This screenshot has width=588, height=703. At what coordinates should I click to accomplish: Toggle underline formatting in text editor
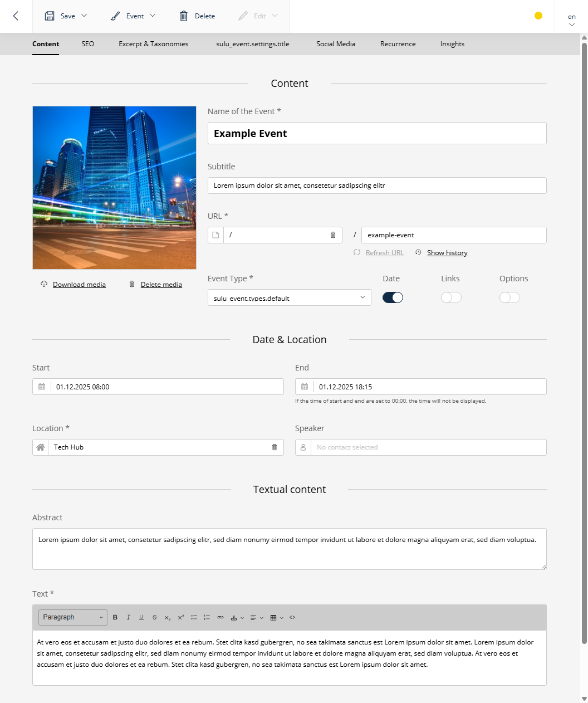point(141,617)
